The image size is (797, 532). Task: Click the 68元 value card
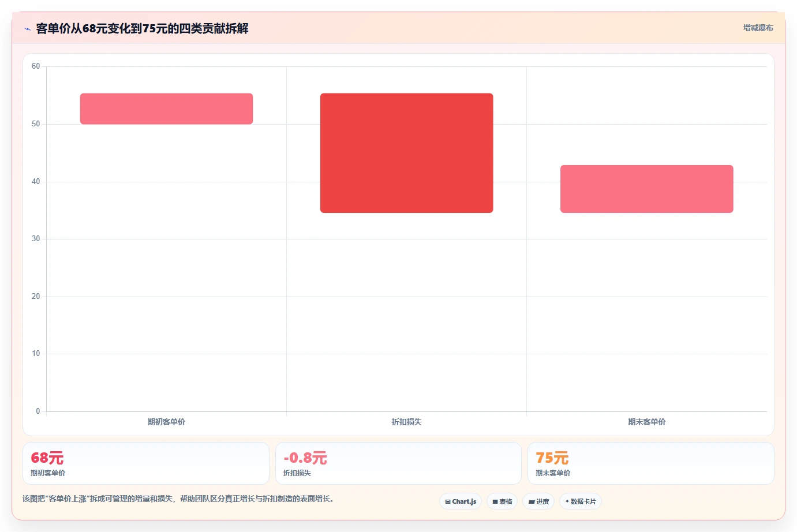pos(146,463)
